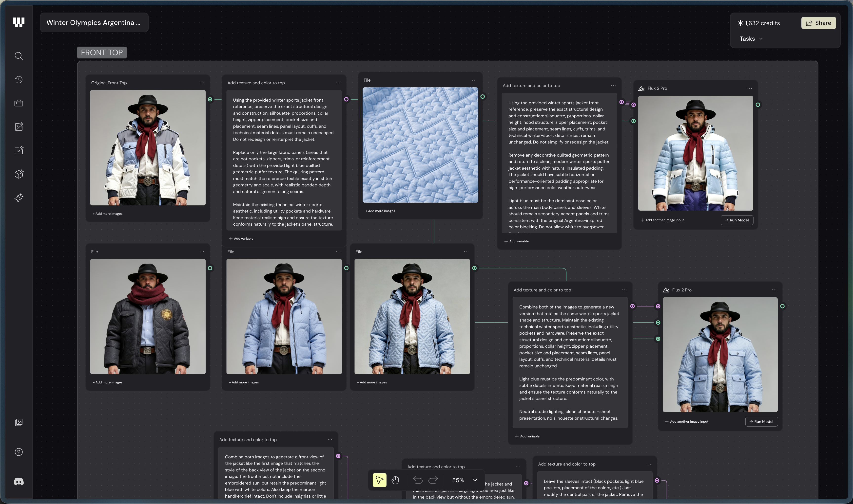The width and height of the screenshot is (853, 504).
Task: Select Flux output image with white-cuffed blue puffer
Action: click(696, 153)
